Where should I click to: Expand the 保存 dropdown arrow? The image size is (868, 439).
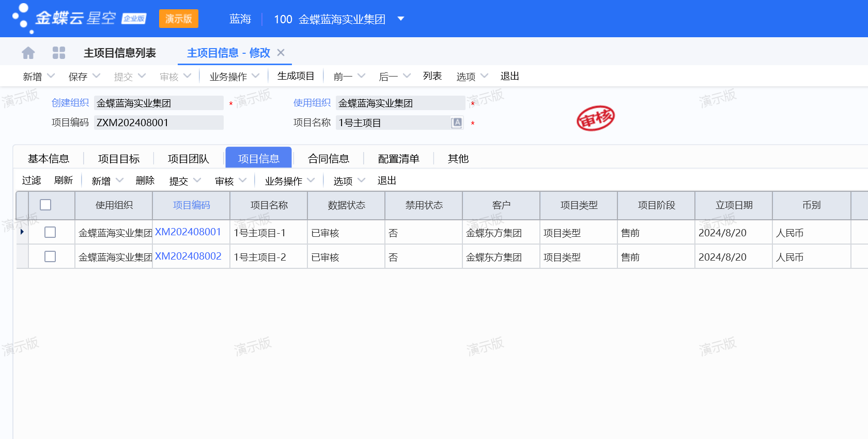[x=96, y=76]
